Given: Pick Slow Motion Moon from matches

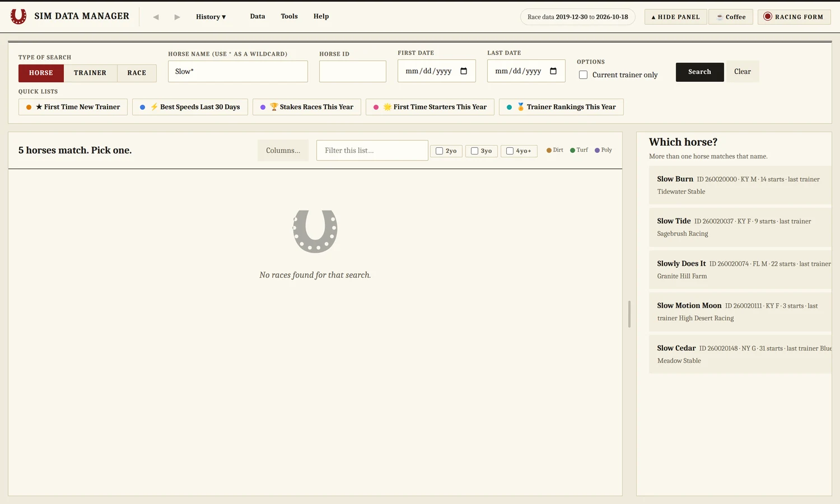Looking at the screenshot, I should click(740, 312).
